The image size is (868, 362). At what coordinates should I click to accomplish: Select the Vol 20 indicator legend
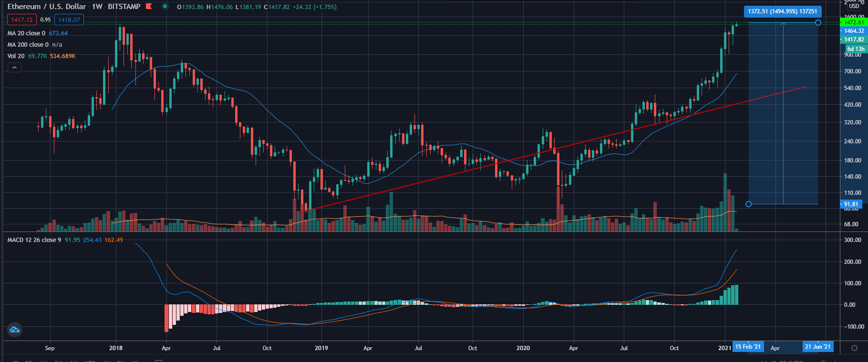point(16,56)
